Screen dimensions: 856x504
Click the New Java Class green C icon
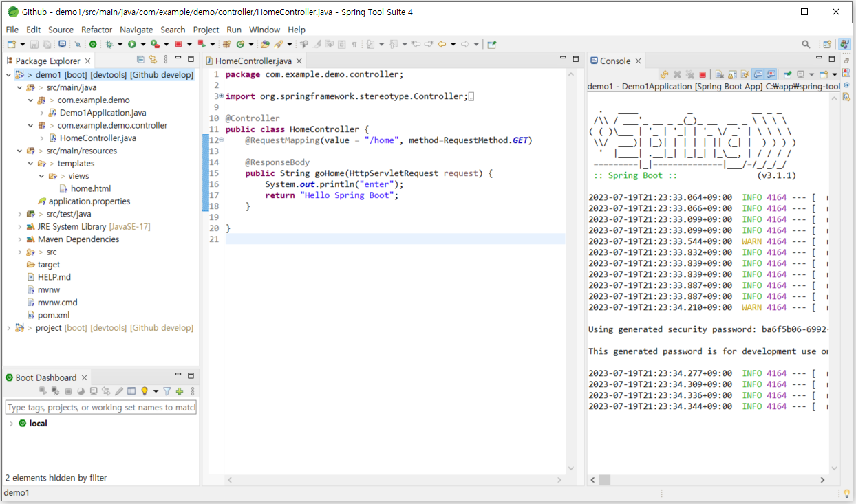pyautogui.click(x=240, y=44)
